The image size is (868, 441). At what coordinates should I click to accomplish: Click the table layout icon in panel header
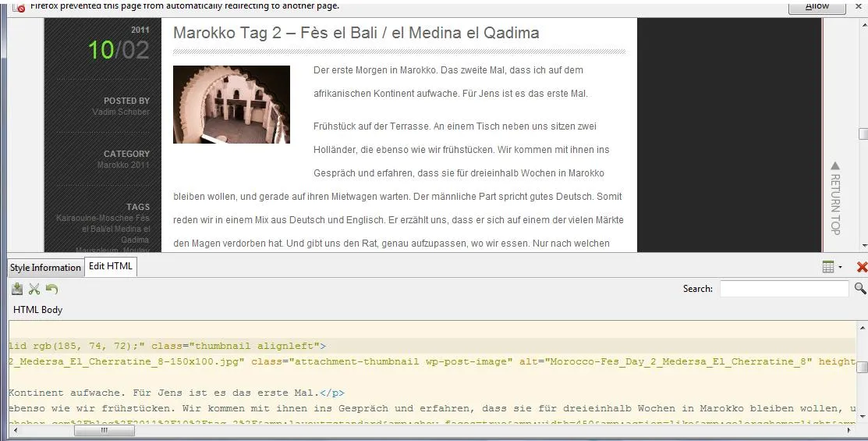pyautogui.click(x=828, y=267)
